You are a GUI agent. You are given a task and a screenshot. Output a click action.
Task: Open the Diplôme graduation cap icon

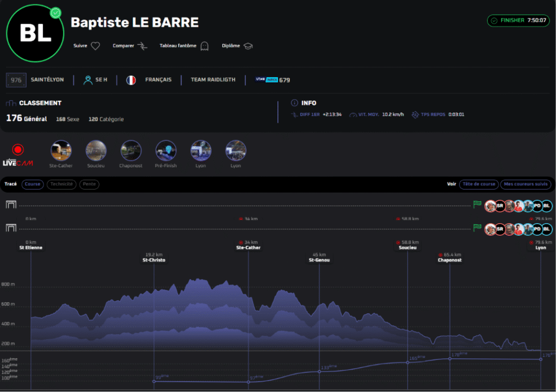click(x=248, y=46)
